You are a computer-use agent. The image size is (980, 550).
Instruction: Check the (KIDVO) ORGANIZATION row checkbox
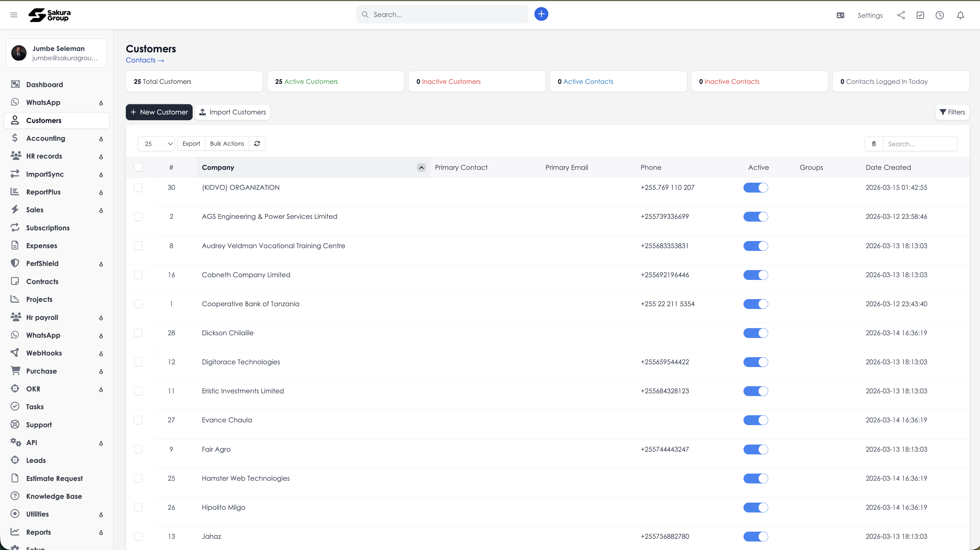click(138, 188)
